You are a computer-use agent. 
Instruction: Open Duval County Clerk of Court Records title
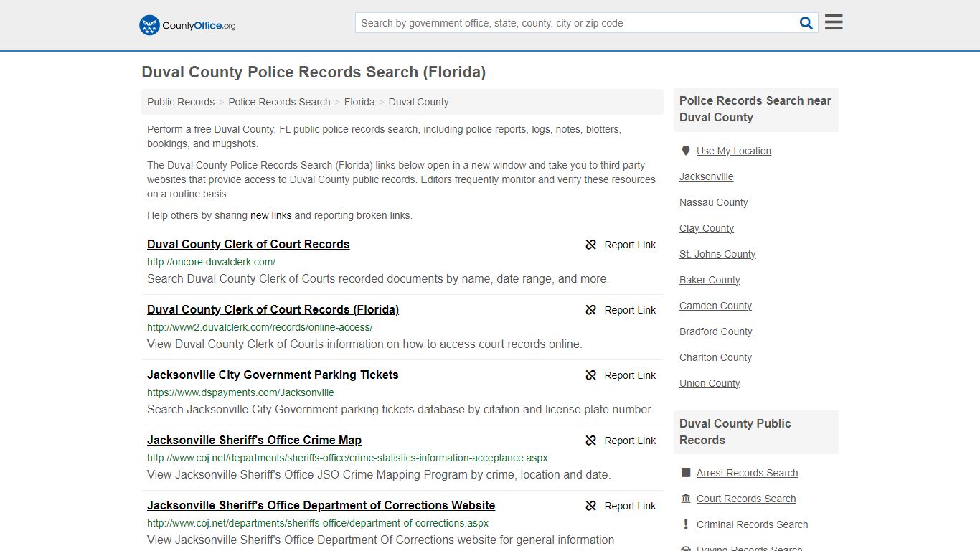248,244
